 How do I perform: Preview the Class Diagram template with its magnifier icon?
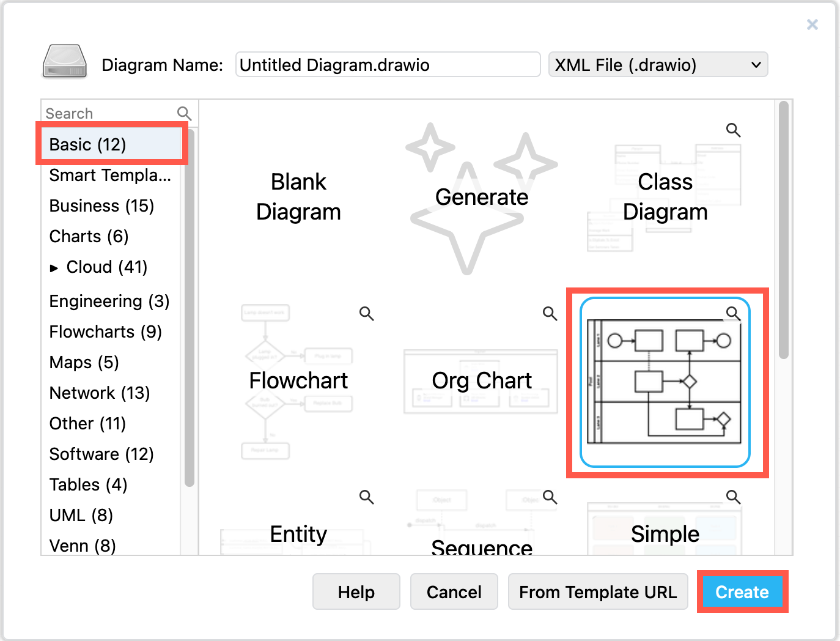coord(733,130)
